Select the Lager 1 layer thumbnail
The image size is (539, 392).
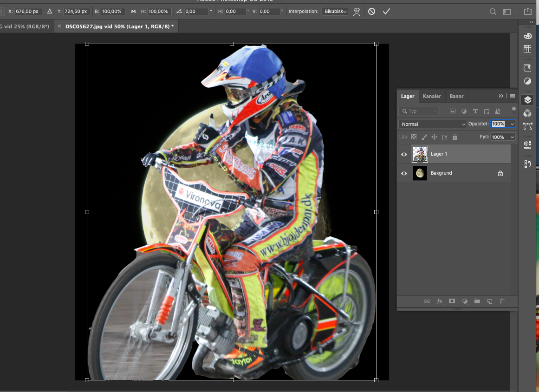tap(420, 154)
